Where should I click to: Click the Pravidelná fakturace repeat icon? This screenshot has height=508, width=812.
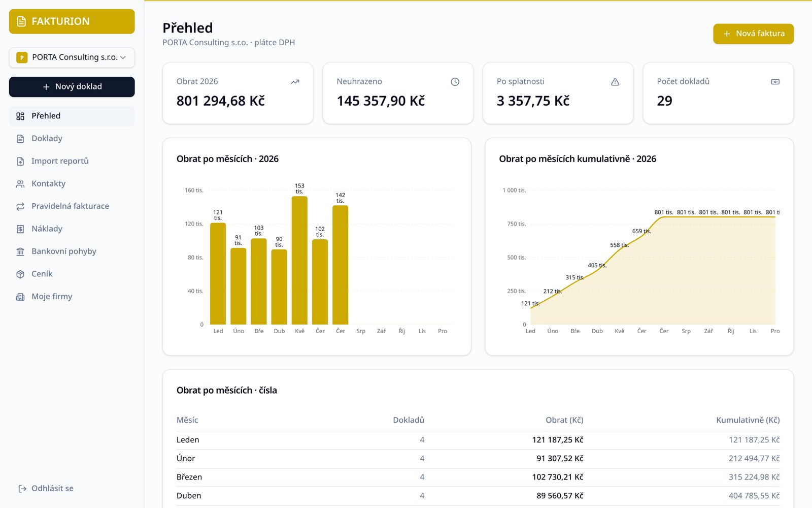(20, 207)
